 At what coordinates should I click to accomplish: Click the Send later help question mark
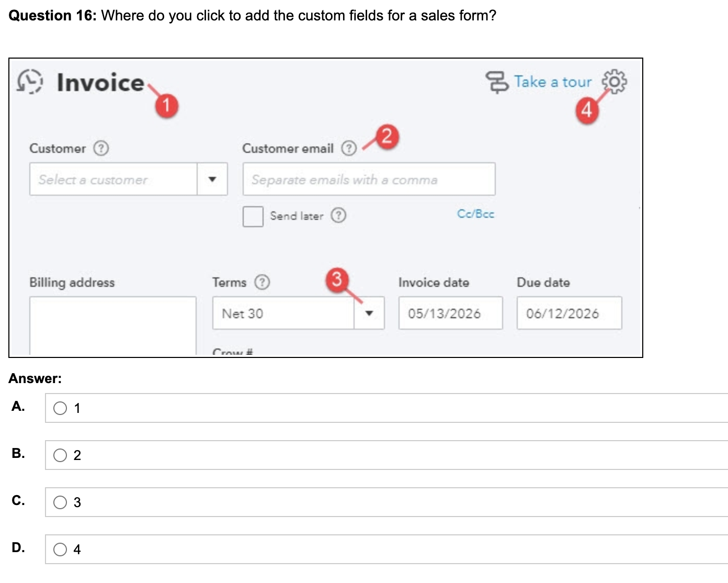[x=339, y=216]
